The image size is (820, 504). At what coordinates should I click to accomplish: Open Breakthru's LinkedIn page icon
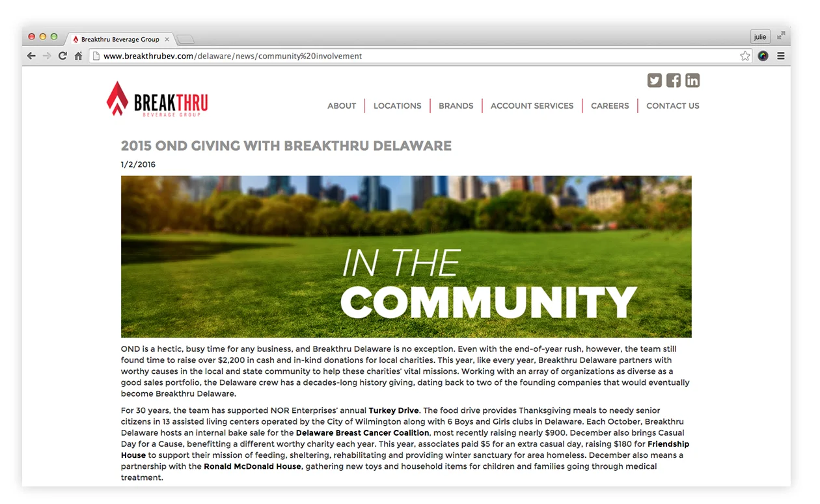[x=692, y=80]
